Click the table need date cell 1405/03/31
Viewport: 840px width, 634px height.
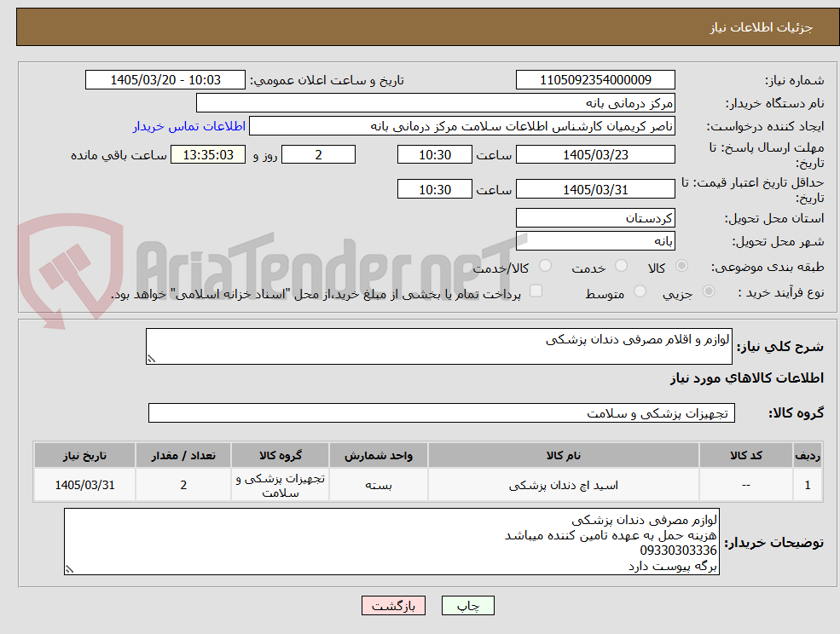point(84,485)
